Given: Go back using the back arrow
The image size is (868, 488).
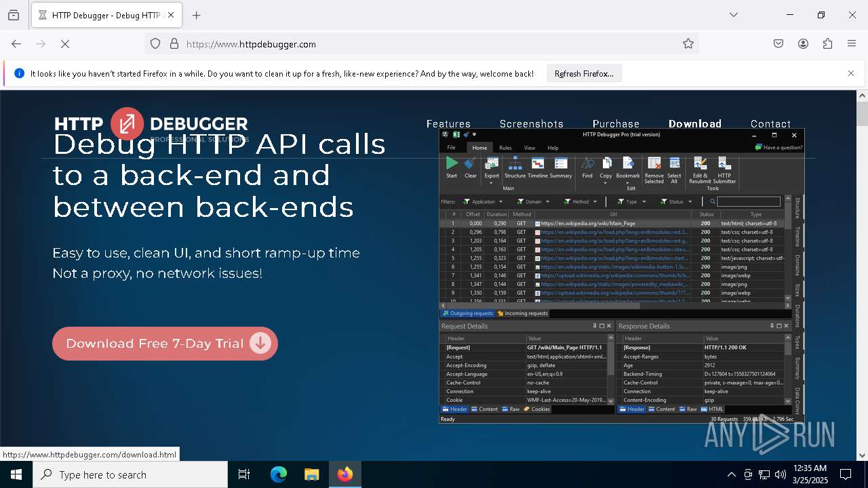Looking at the screenshot, I should [16, 44].
